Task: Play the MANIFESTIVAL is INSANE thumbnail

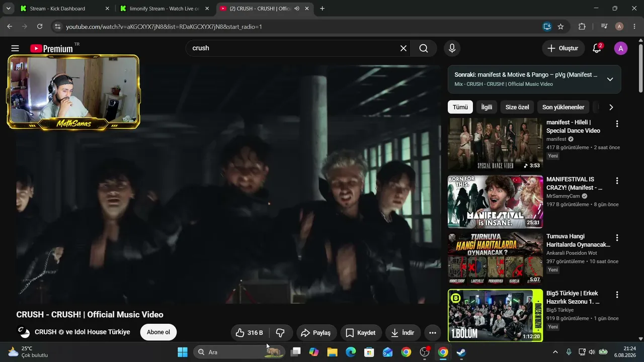Action: (495, 201)
